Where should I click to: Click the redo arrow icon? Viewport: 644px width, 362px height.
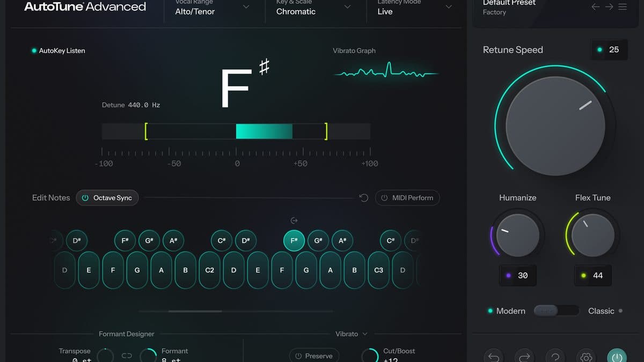point(524,357)
